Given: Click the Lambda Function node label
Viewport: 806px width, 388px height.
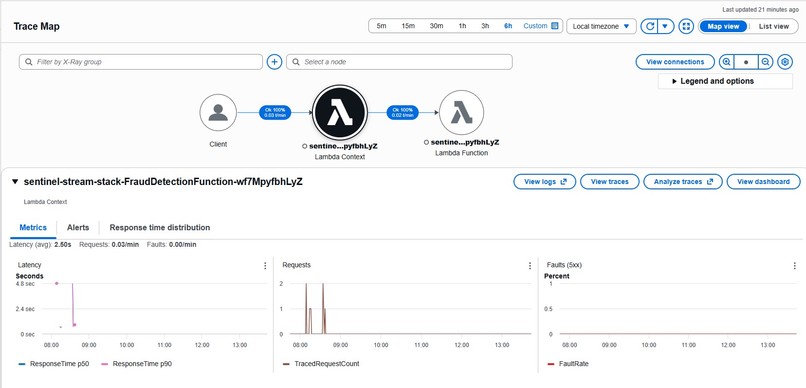Looking at the screenshot, I should 462,142.
